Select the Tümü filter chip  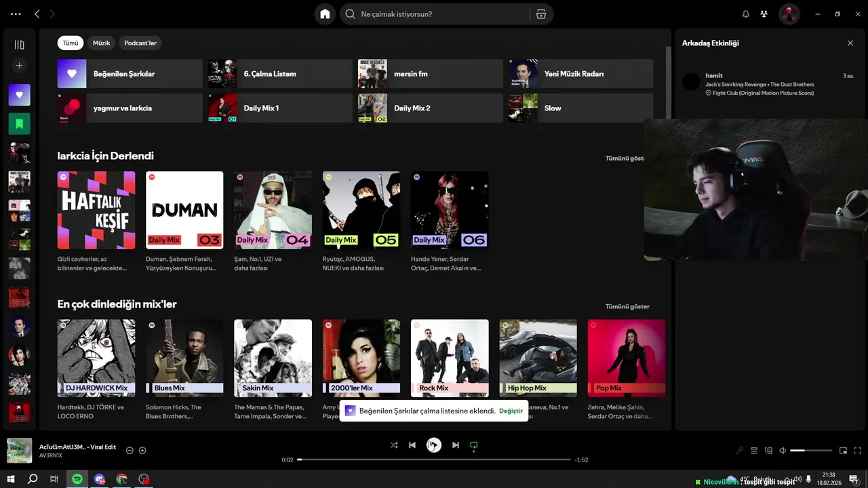coord(71,43)
